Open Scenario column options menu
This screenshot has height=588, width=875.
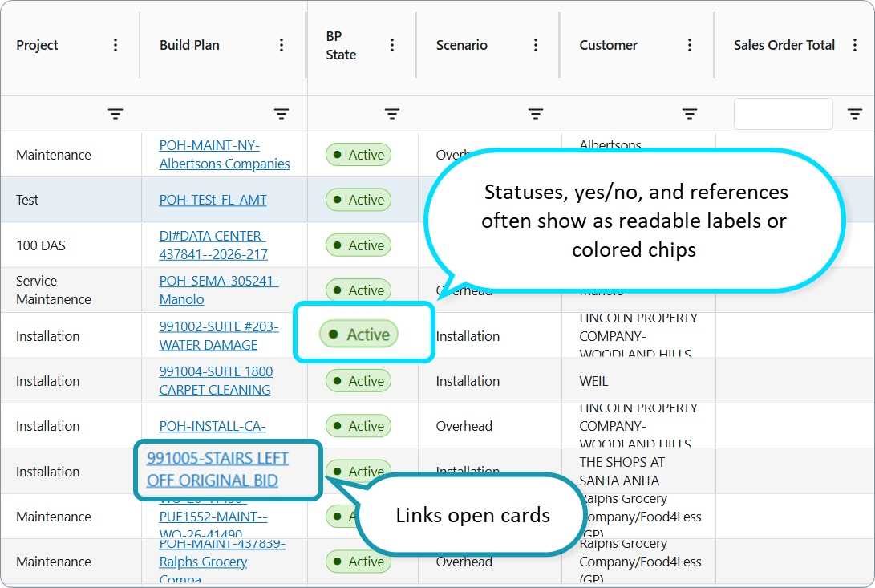pos(536,45)
